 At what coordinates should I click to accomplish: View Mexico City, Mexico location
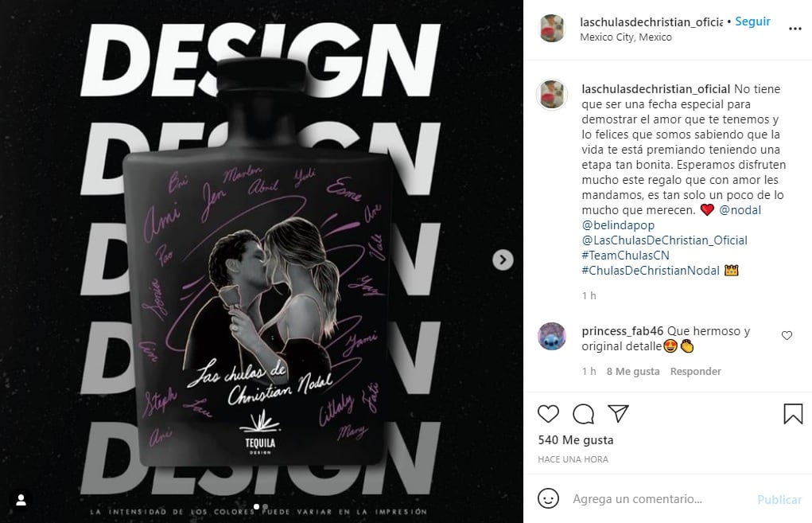(x=626, y=37)
